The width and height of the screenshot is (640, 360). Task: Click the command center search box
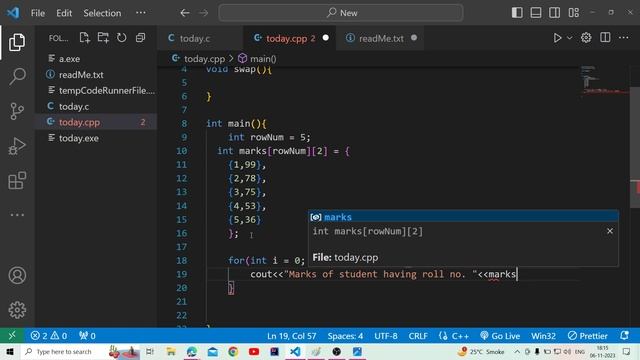(341, 13)
